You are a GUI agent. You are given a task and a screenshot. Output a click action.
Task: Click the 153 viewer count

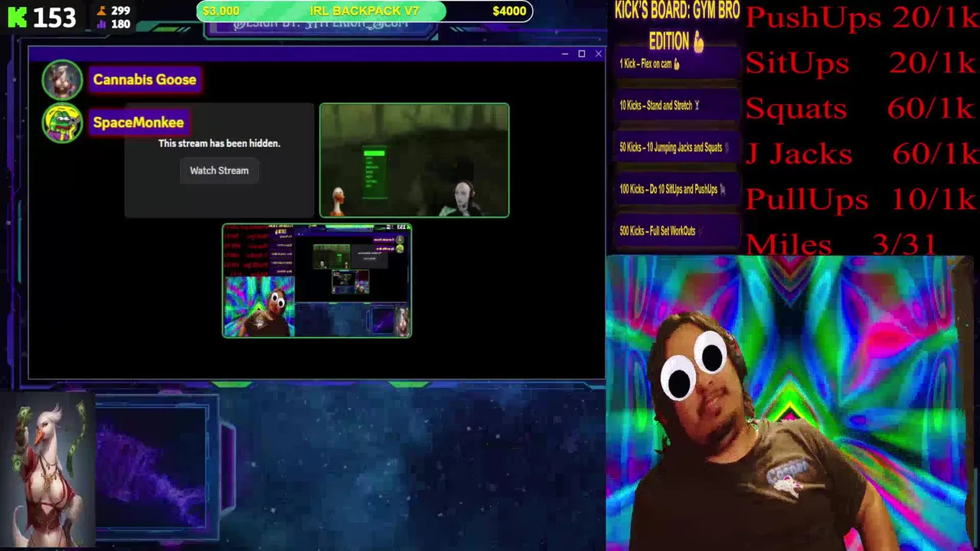click(54, 17)
